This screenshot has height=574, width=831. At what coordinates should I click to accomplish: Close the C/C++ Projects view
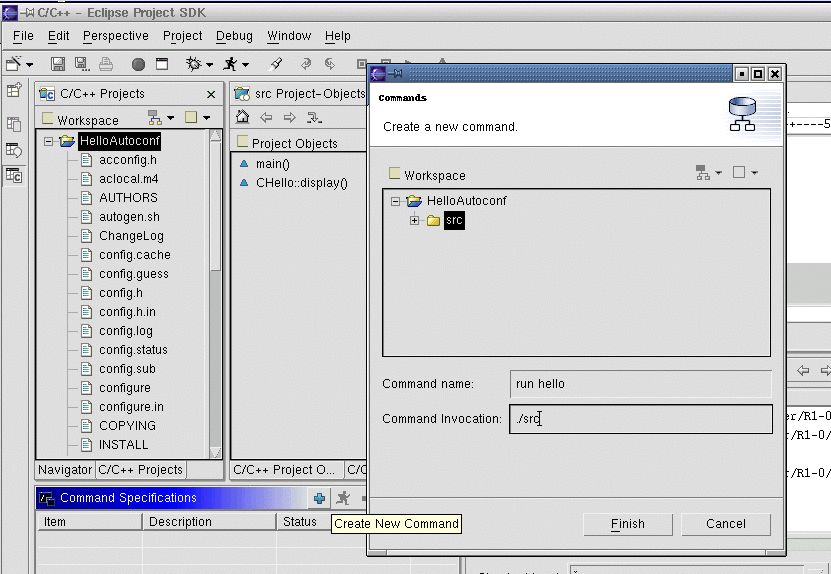point(211,94)
